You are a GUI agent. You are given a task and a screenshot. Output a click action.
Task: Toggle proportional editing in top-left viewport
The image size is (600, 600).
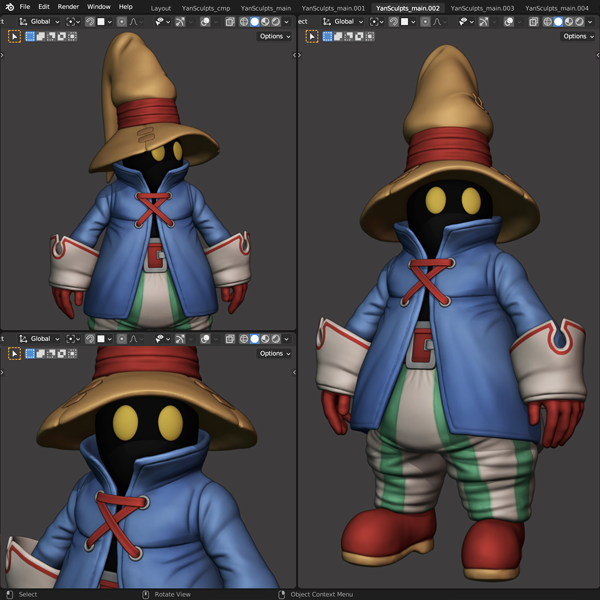[121, 22]
